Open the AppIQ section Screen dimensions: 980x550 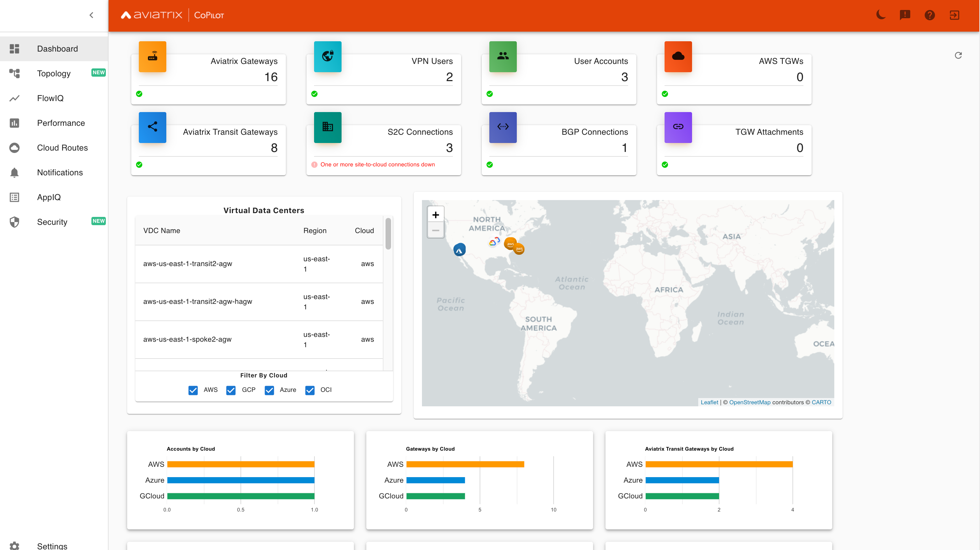(54, 197)
